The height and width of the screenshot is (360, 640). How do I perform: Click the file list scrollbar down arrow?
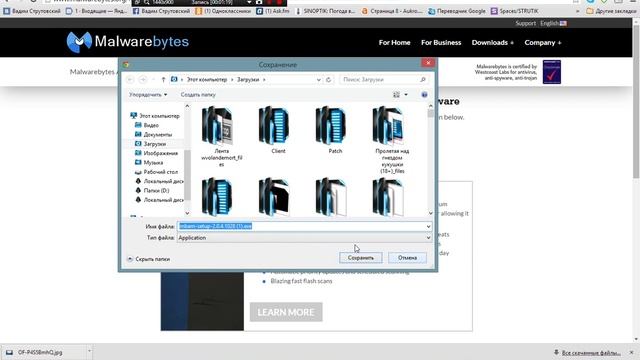tap(431, 213)
